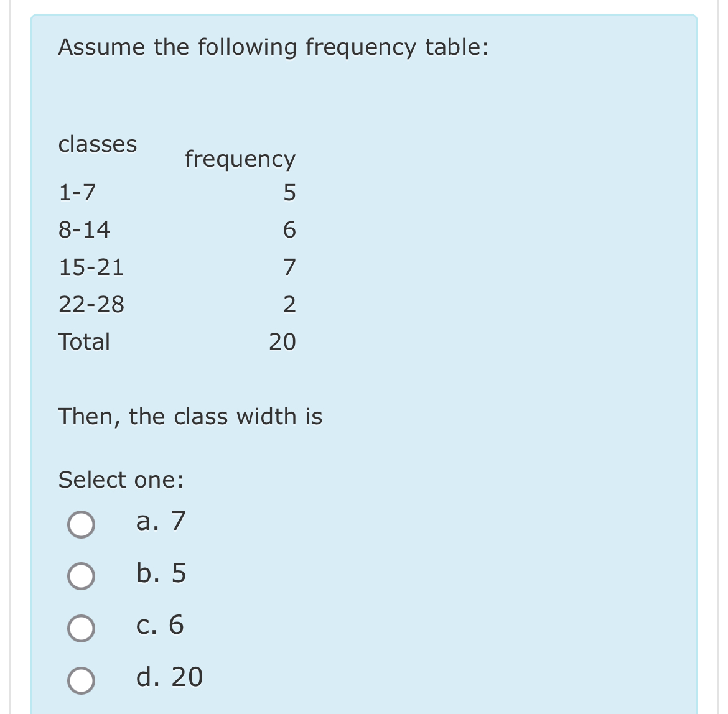The height and width of the screenshot is (714, 728).
Task: Click the question heading about frequency table
Action: tap(274, 47)
